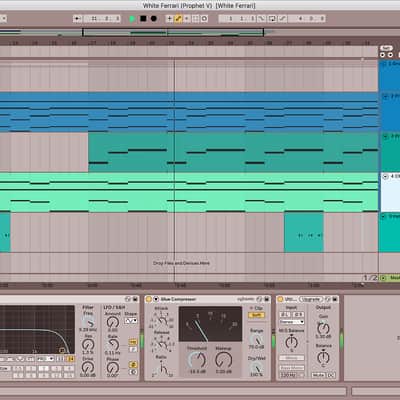400x400 pixels.
Task: Adjust the compressor Makeup knob
Action: click(223, 360)
